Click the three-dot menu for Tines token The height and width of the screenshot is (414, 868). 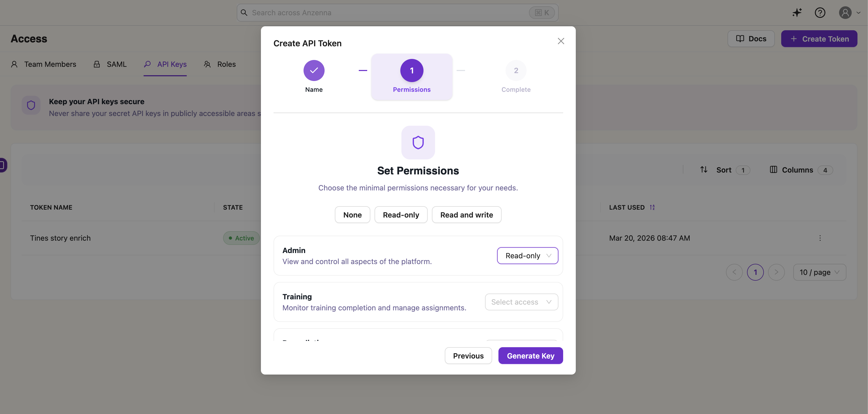[820, 238]
